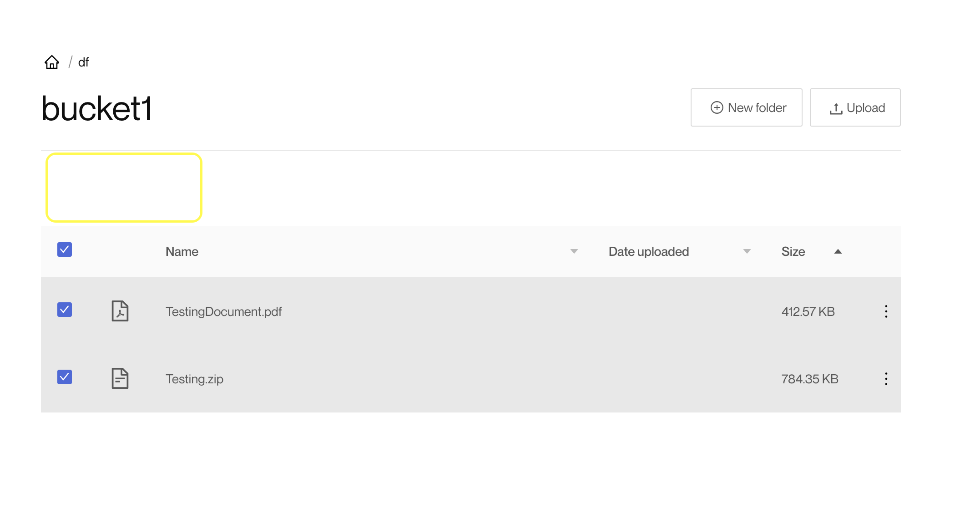This screenshot has height=509, width=980.
Task: Open the Date uploaded dropdown
Action: pos(747,251)
